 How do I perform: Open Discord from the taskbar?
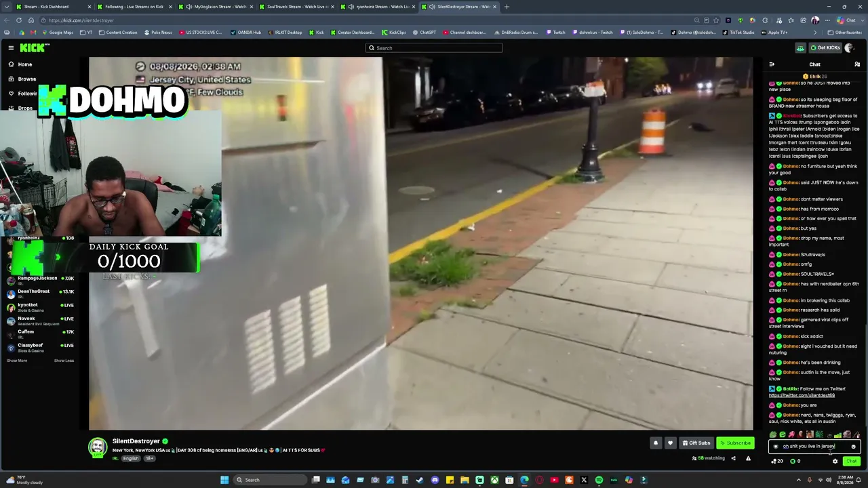click(435, 480)
